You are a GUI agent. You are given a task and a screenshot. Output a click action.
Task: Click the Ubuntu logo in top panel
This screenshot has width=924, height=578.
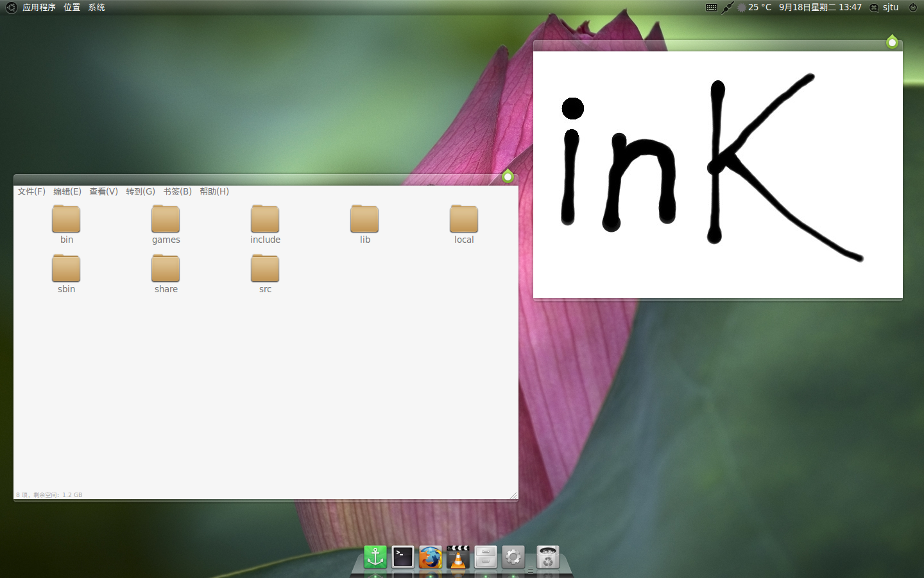tap(11, 8)
